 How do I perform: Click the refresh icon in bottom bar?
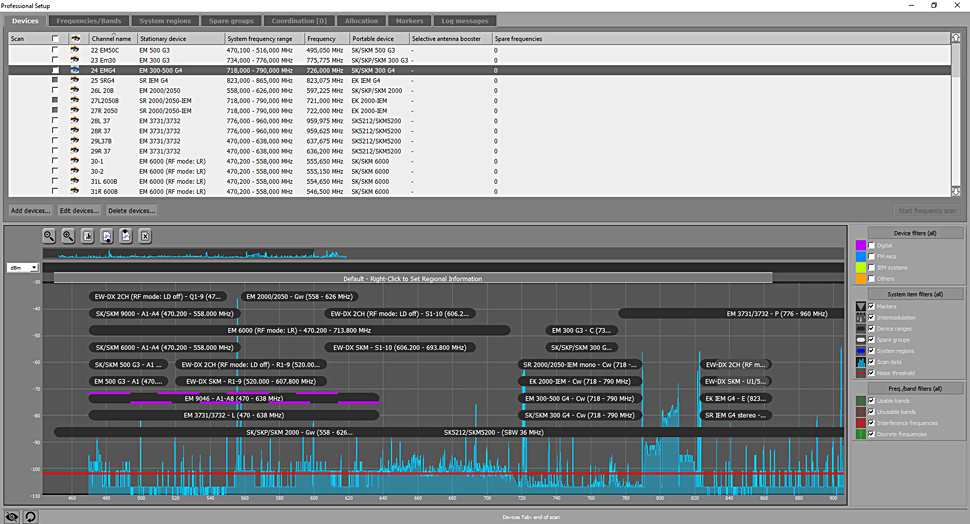[x=30, y=517]
